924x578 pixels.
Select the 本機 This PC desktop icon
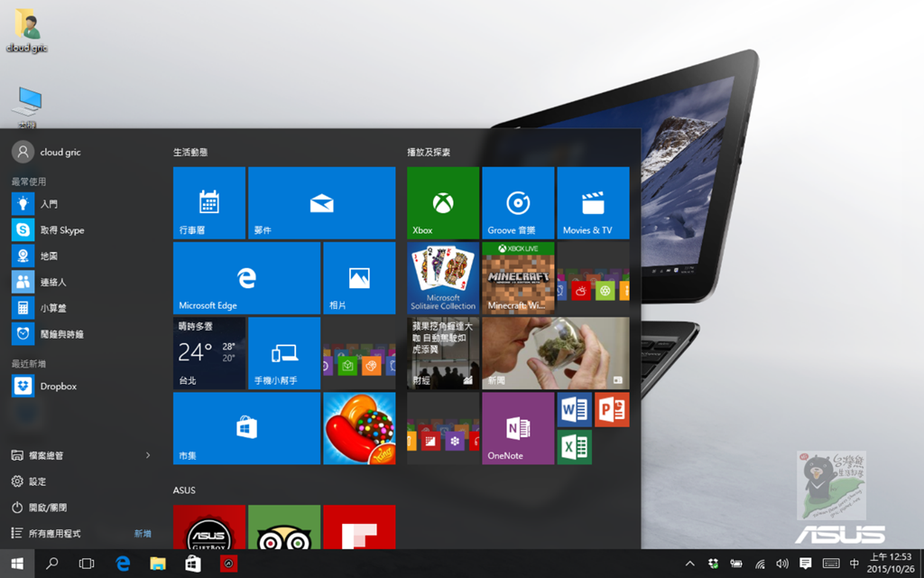click(27, 107)
